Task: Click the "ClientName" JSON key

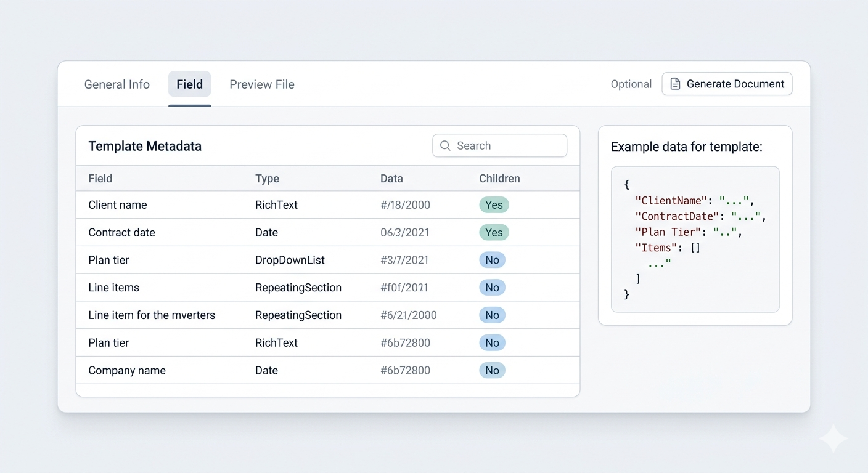Action: pos(671,201)
